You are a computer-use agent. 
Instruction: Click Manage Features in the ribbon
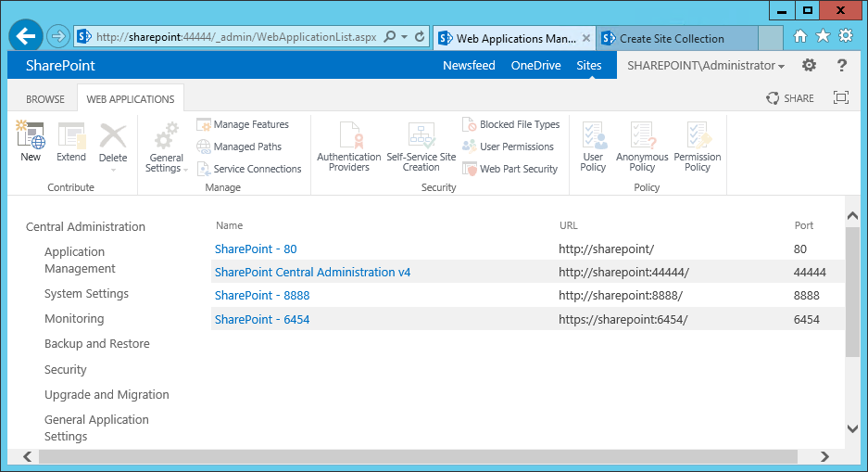click(244, 124)
